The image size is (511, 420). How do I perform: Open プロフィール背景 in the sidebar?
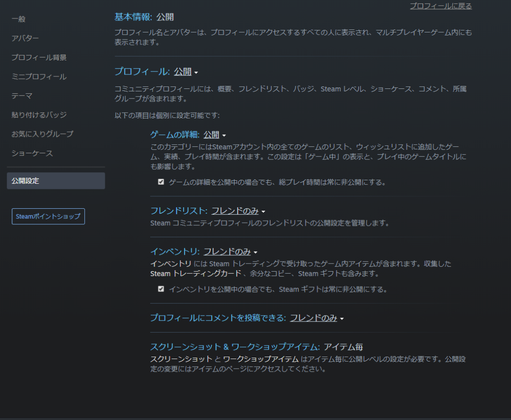coord(39,57)
